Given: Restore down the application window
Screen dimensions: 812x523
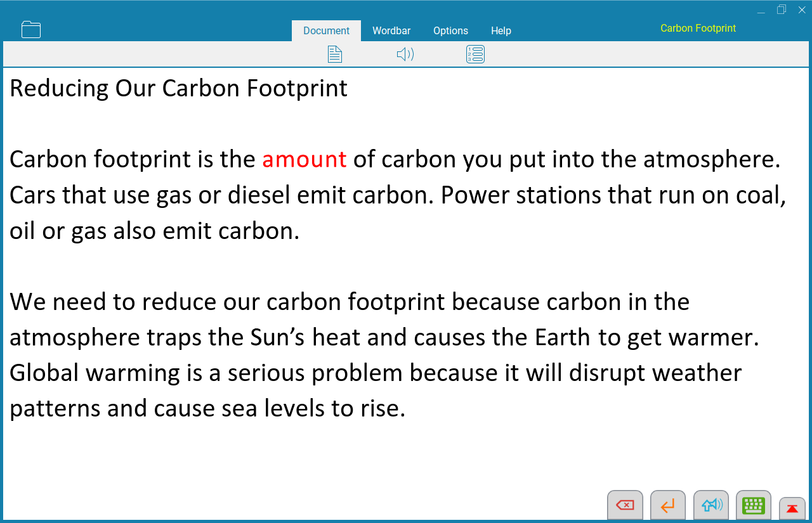Looking at the screenshot, I should [x=781, y=10].
